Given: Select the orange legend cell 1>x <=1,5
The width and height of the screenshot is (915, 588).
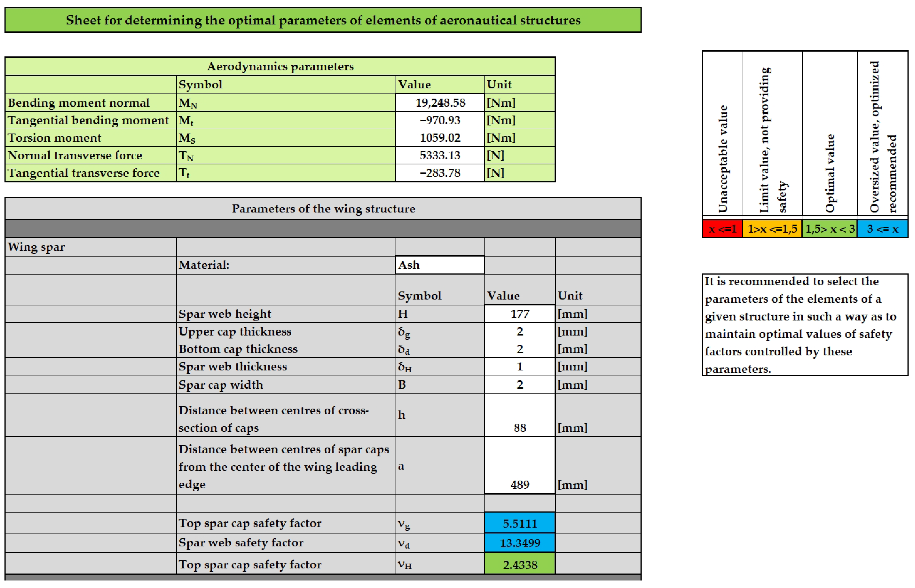Looking at the screenshot, I should [x=772, y=229].
